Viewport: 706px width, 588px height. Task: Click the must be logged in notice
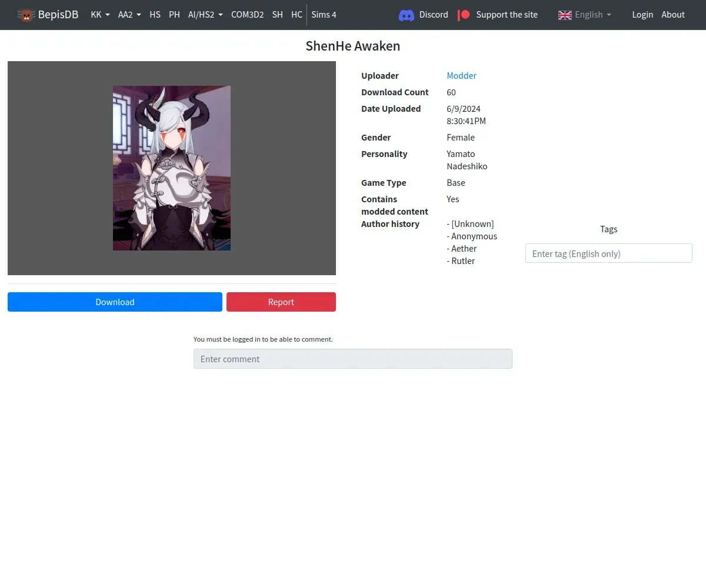coord(263,339)
